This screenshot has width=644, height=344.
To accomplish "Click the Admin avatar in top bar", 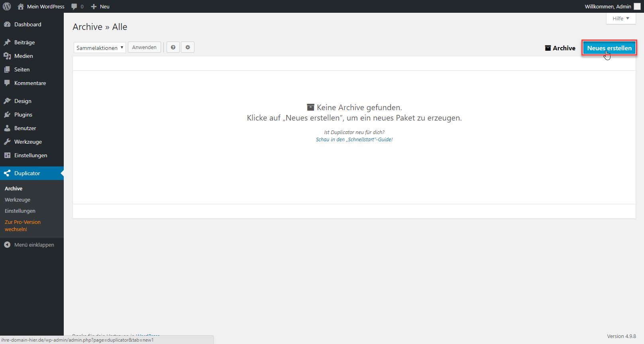I will (x=637, y=6).
